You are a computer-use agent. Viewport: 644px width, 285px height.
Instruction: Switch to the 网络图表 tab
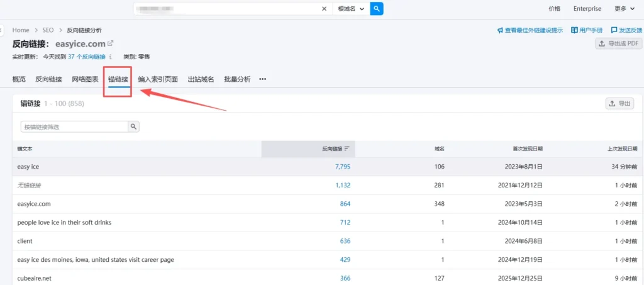[x=85, y=79]
